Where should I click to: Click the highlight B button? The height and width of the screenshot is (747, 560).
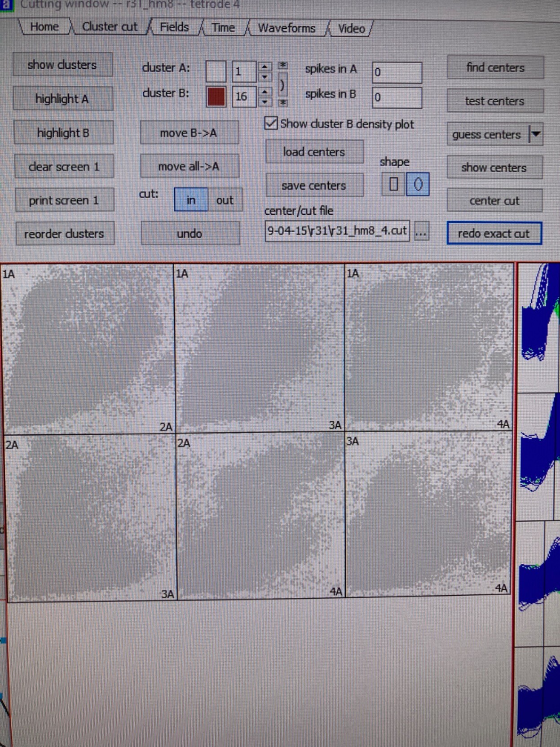63,133
